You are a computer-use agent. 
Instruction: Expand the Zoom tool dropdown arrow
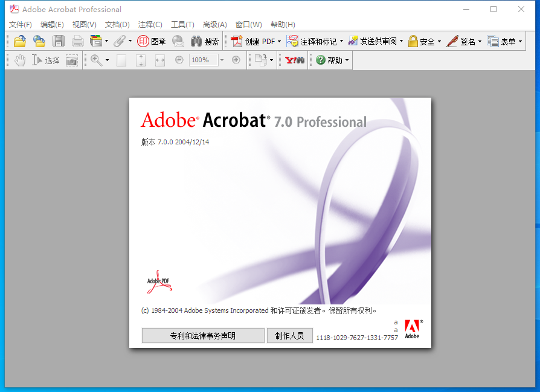coord(107,60)
